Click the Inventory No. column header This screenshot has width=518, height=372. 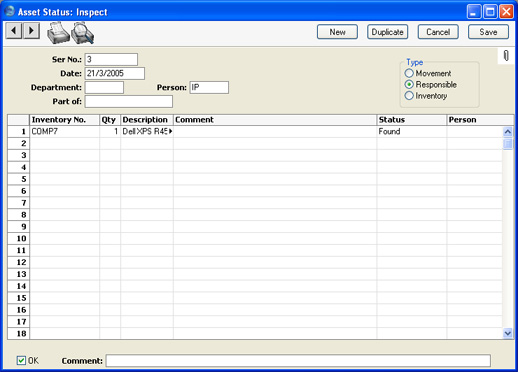pyautogui.click(x=64, y=120)
